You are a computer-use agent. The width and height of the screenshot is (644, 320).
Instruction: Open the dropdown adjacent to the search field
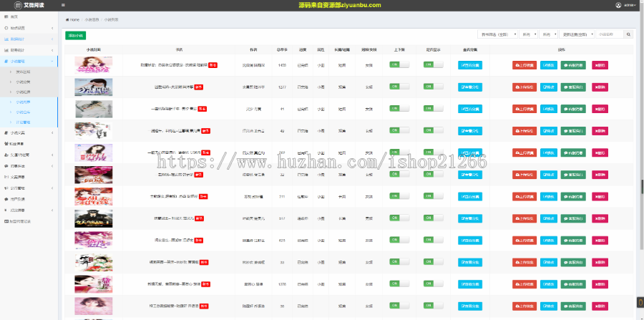[x=577, y=34]
